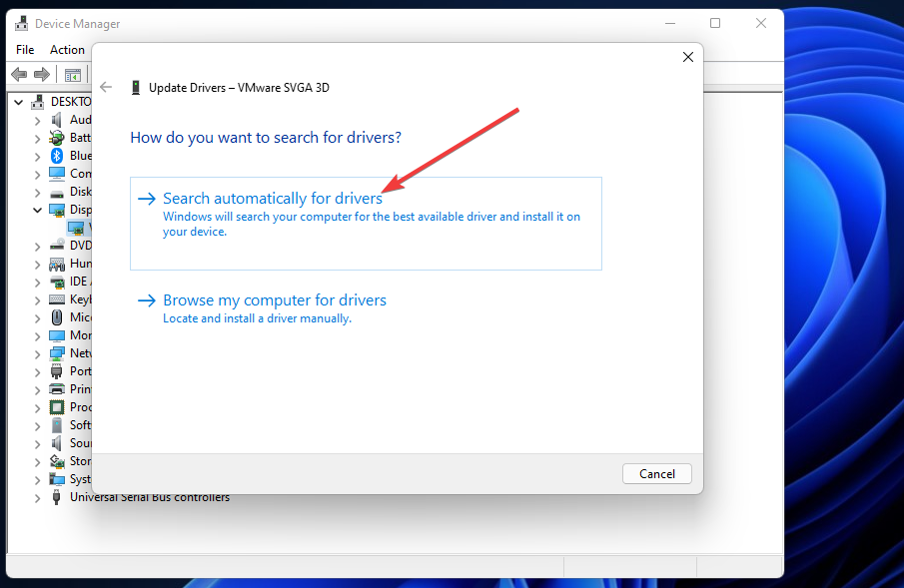Screen dimensions: 904x588
Task: Click the Software devices icon in tree
Action: tap(57, 425)
